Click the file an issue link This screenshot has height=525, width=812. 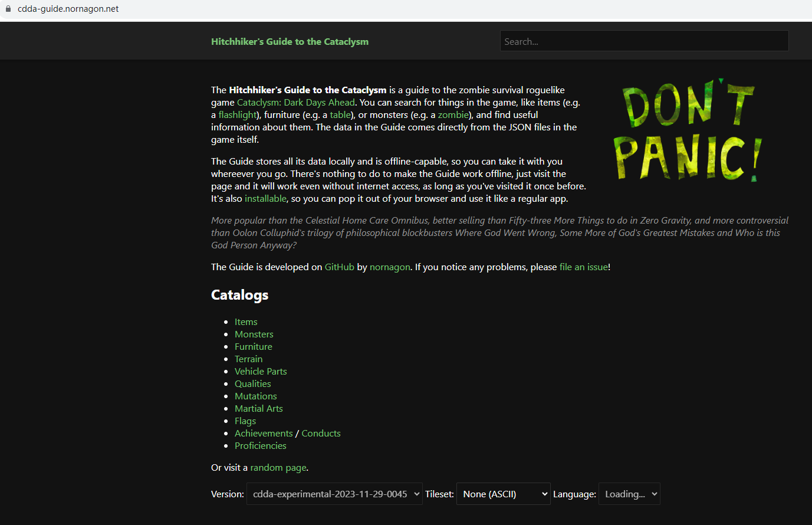point(584,267)
